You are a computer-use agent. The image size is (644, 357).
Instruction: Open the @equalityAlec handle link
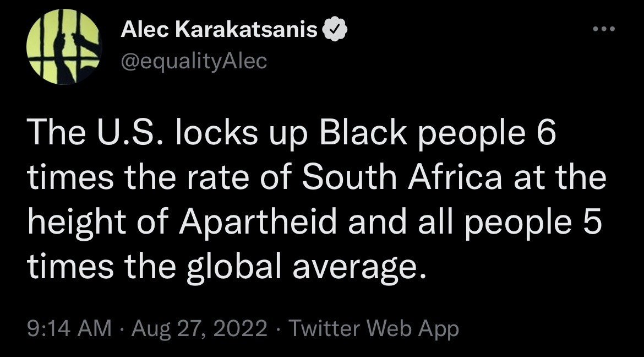(193, 62)
